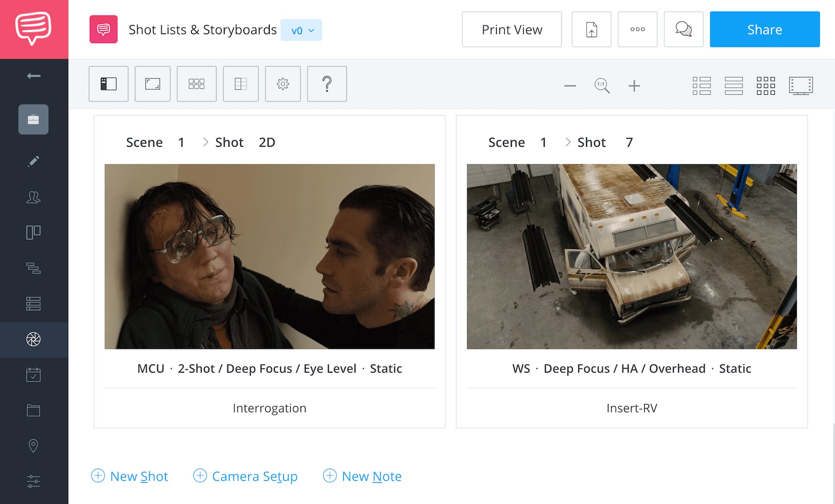This screenshot has height=504, width=835.
Task: Open the files folder icon in sidebar
Action: pyautogui.click(x=33, y=411)
